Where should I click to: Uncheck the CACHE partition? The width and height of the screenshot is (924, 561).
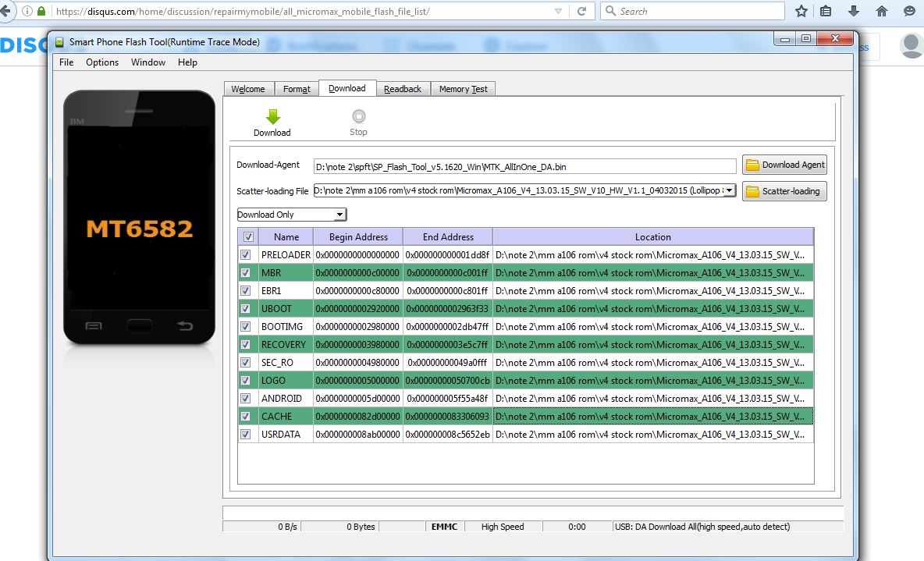[246, 417]
